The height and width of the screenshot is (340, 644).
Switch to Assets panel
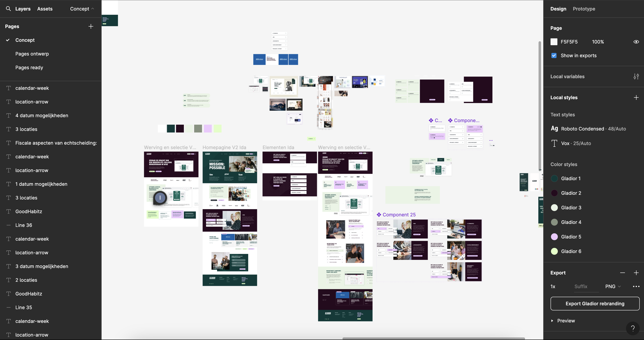[x=45, y=9]
